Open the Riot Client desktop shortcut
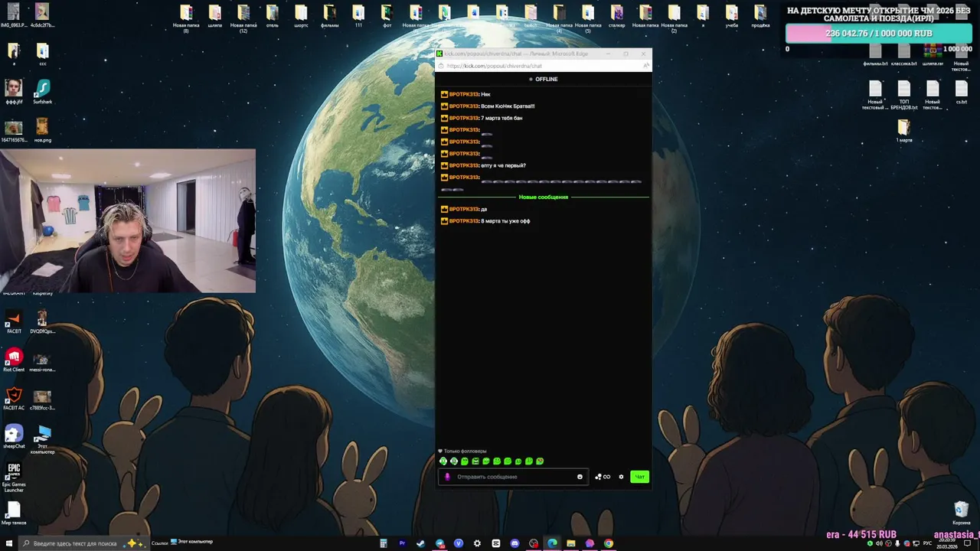This screenshot has height=551, width=980. tap(14, 360)
